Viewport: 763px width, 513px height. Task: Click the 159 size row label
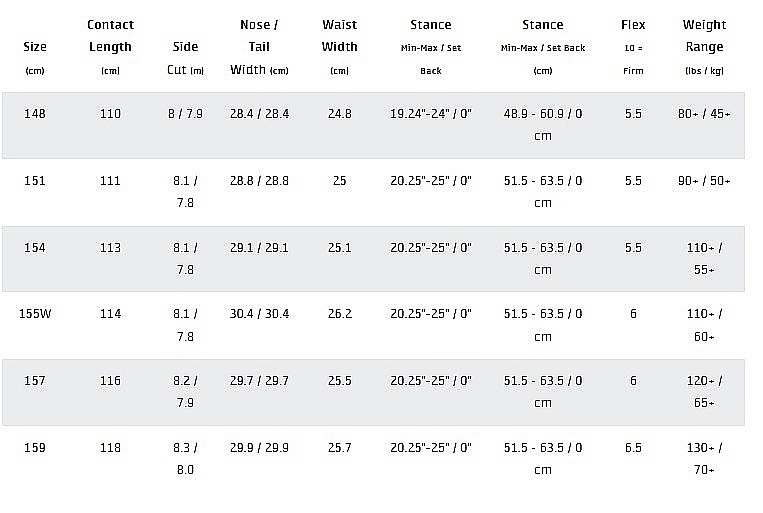35,448
